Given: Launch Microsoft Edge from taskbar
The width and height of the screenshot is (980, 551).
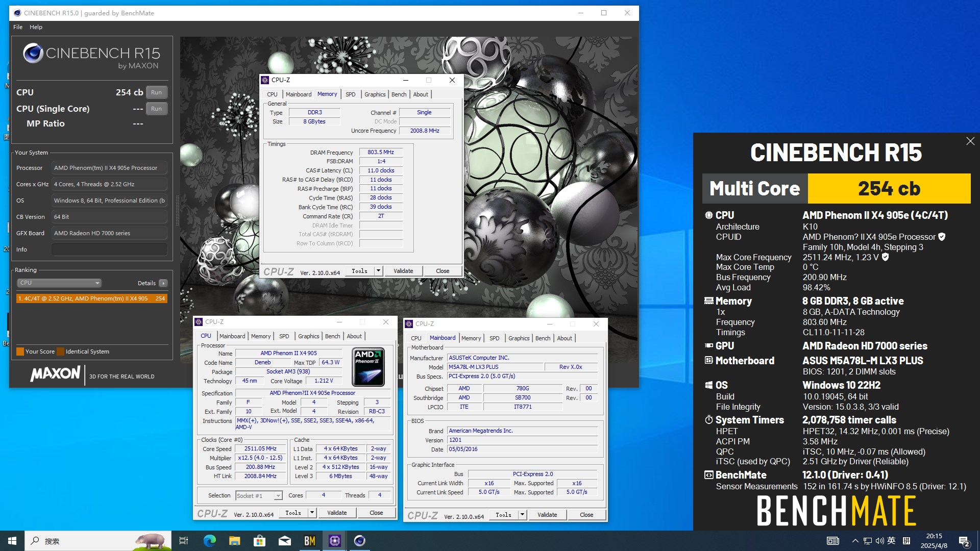Looking at the screenshot, I should tap(209, 541).
